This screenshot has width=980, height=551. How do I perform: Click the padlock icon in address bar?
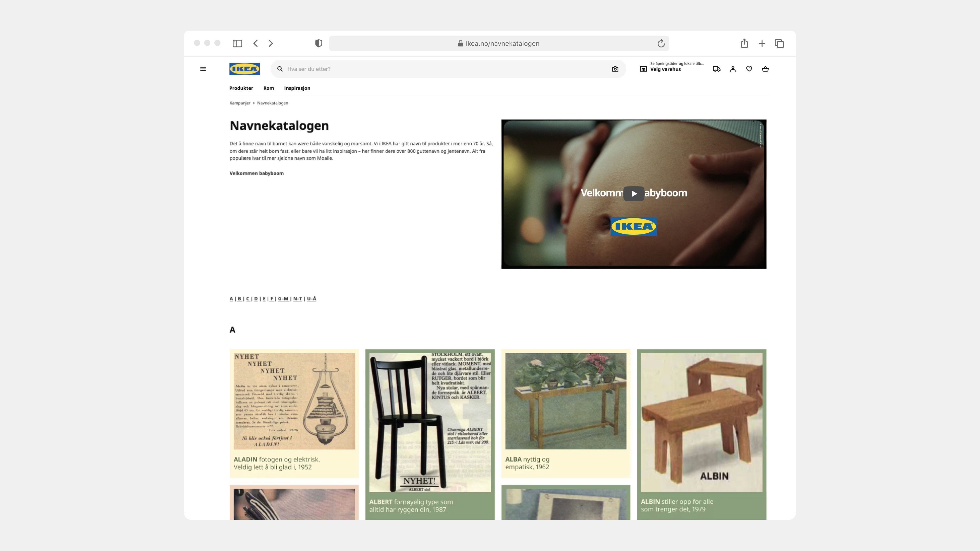click(460, 43)
